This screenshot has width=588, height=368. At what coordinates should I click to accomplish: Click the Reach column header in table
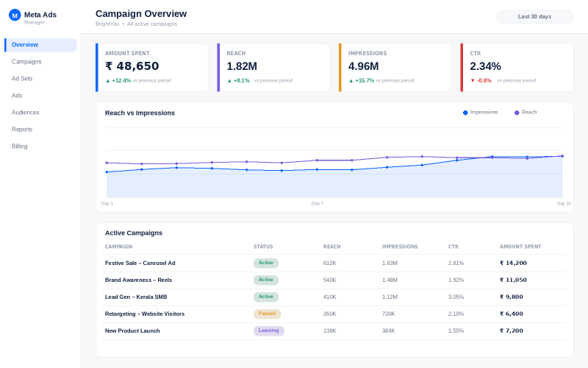[332, 247]
